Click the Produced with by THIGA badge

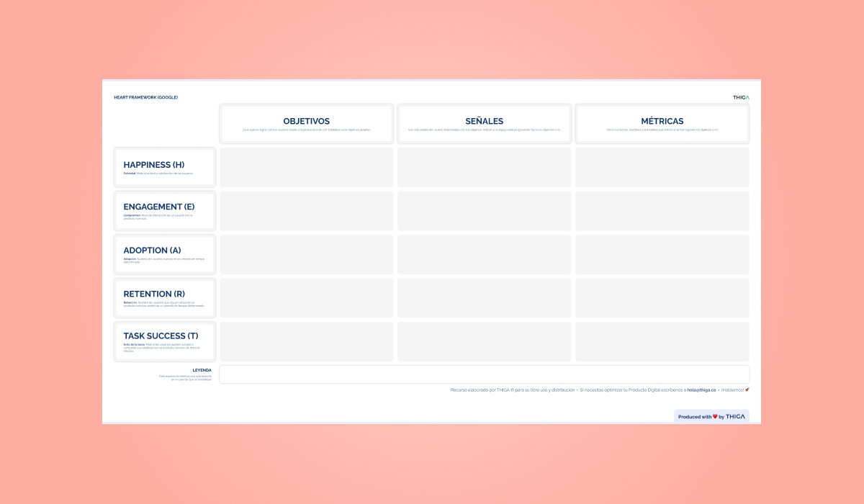tap(711, 416)
